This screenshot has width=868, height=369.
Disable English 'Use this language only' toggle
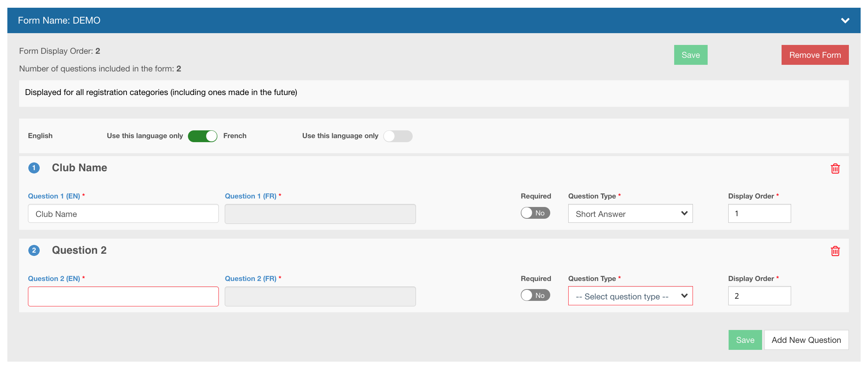[x=202, y=136]
